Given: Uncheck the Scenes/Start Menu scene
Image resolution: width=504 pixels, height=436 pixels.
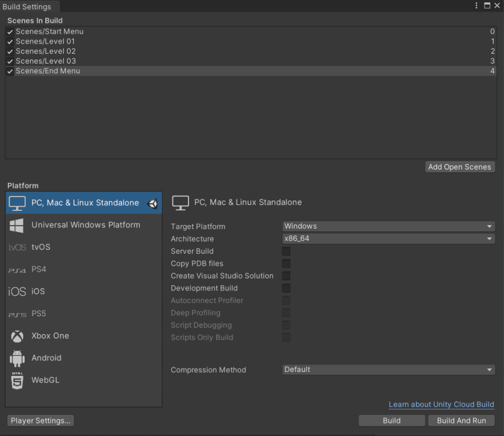Looking at the screenshot, I should click(x=10, y=32).
